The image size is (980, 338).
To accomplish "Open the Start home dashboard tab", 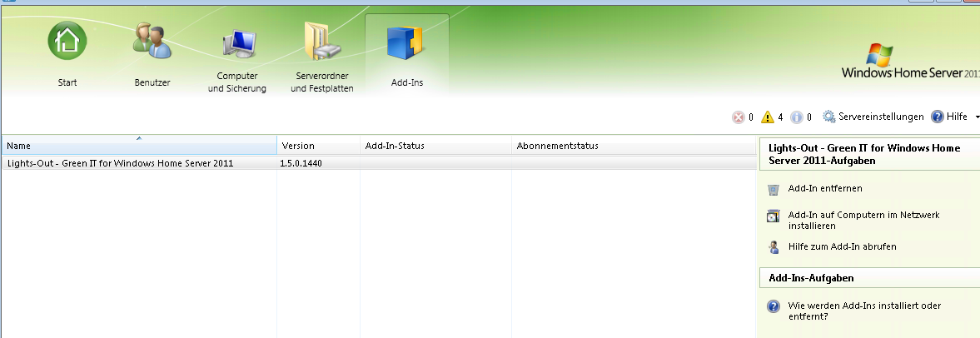I will pyautogui.click(x=67, y=55).
